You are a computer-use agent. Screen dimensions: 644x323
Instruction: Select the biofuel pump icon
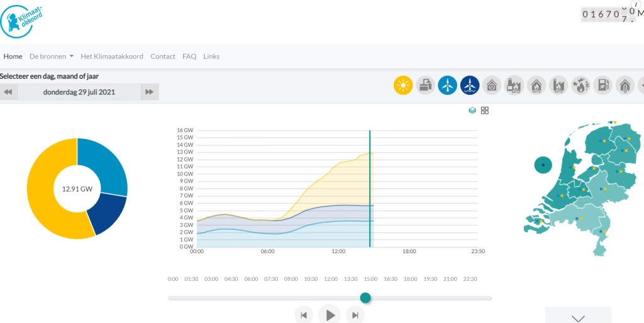(602, 85)
